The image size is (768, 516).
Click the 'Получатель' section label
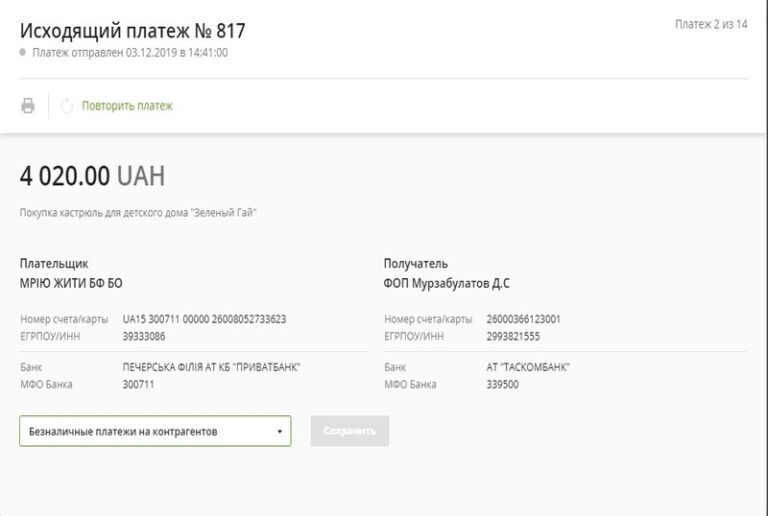point(416,264)
